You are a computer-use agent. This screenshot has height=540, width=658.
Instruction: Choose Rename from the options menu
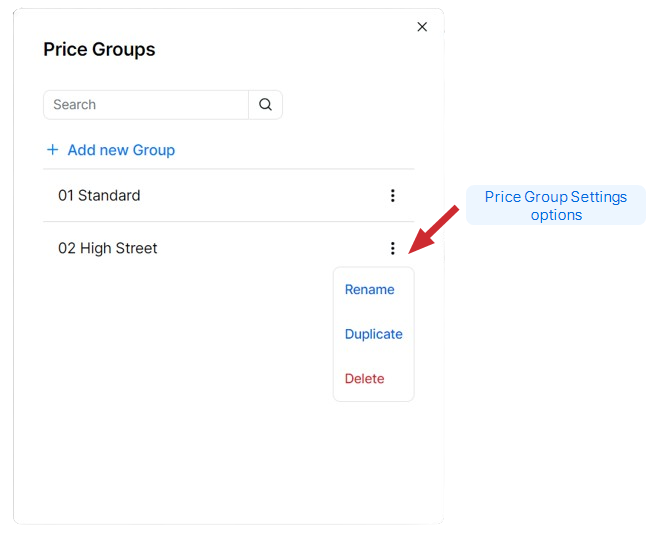370,290
